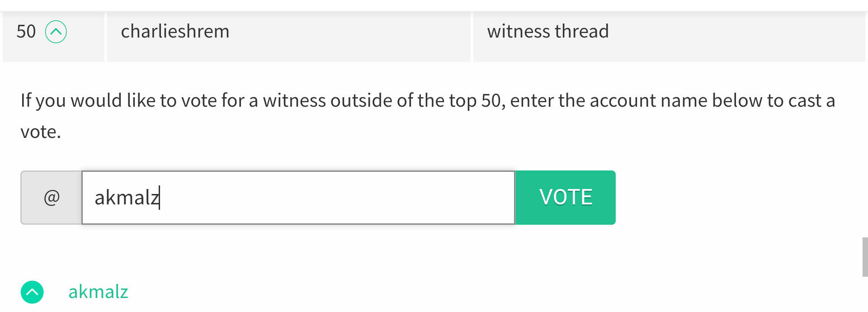
Task: Click the top header shadow bar
Action: click(x=434, y=5)
